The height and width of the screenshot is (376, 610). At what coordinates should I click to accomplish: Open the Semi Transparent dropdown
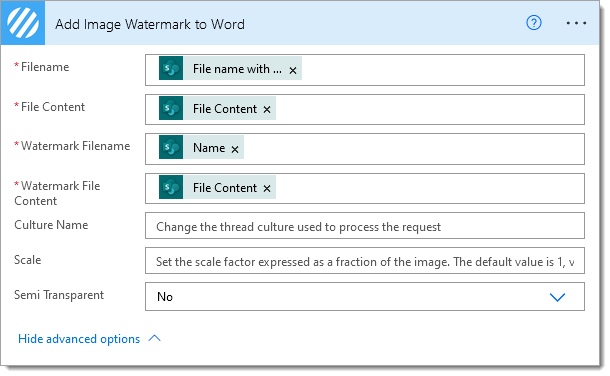[x=365, y=297]
